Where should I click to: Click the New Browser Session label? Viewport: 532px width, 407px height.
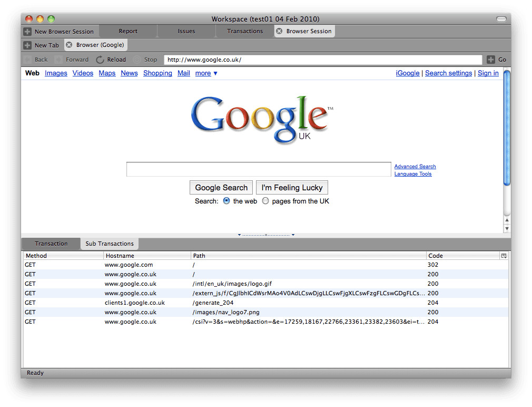(x=64, y=32)
